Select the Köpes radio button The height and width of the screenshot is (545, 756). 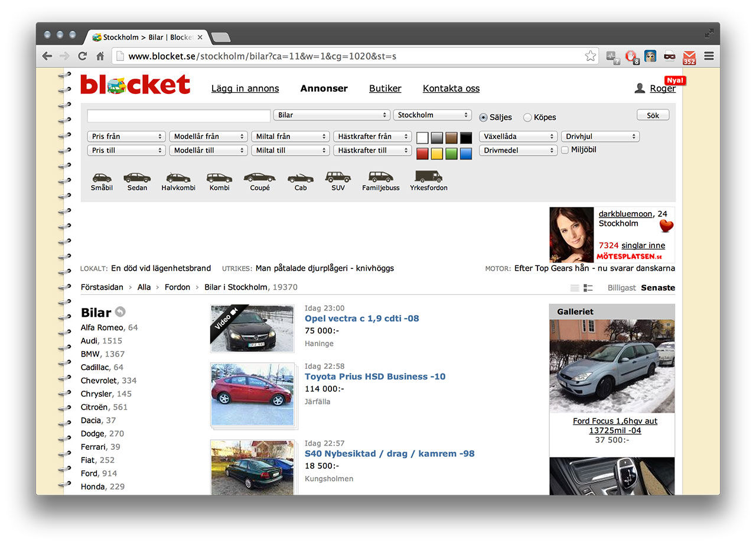click(527, 117)
